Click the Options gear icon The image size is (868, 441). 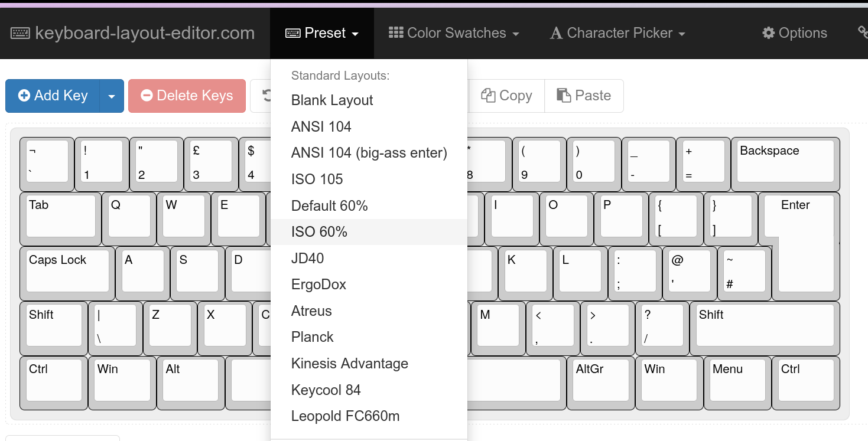click(x=768, y=33)
